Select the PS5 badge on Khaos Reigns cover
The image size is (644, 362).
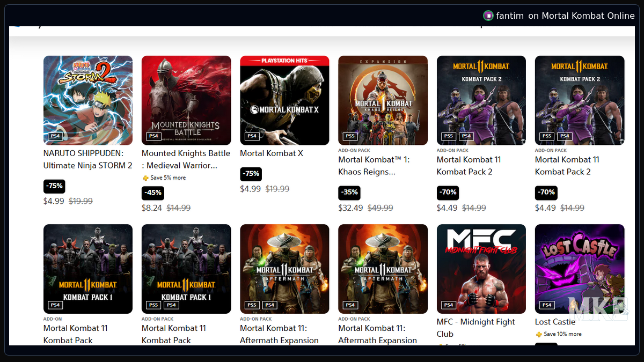[349, 136]
